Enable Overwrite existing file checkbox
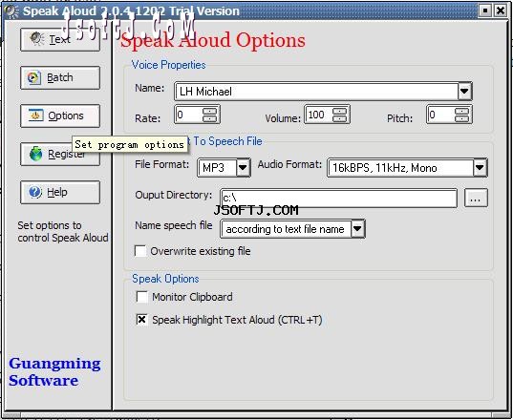This screenshot has width=513, height=420. click(x=140, y=251)
